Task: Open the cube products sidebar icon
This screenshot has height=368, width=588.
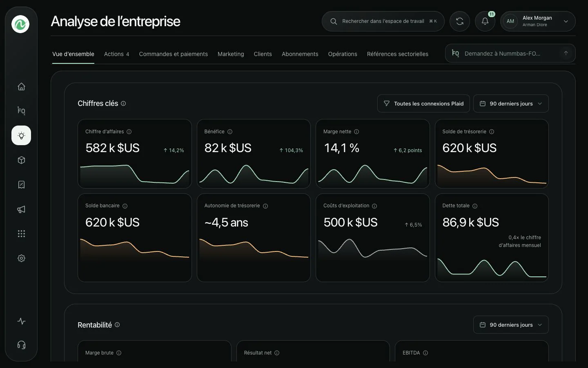Action: click(x=21, y=160)
